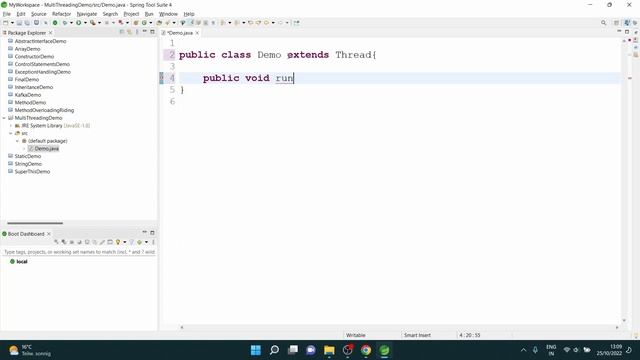Viewport: 640px width, 360px height.
Task: Expand the JRE System Library node
Action: tap(11, 126)
